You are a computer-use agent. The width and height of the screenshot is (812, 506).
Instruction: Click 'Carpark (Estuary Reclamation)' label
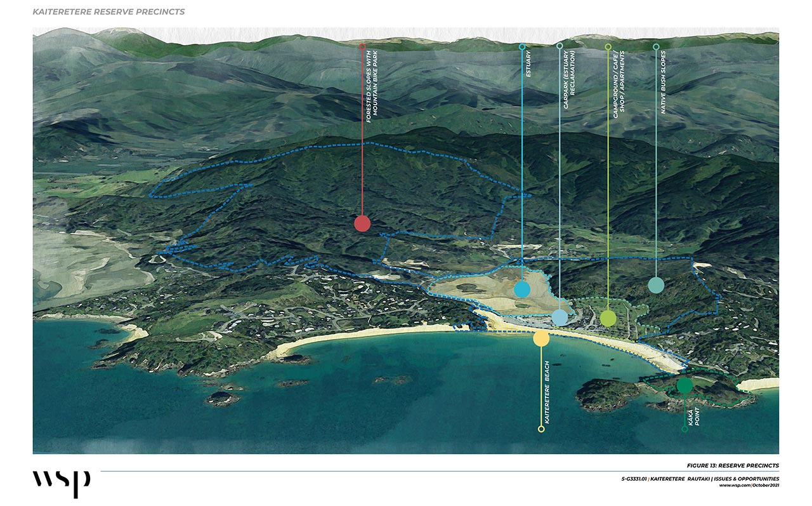[x=569, y=79]
